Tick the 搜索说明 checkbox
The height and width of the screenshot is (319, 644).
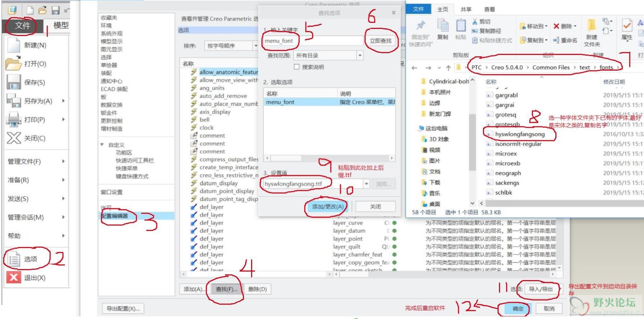pyautogui.click(x=296, y=67)
